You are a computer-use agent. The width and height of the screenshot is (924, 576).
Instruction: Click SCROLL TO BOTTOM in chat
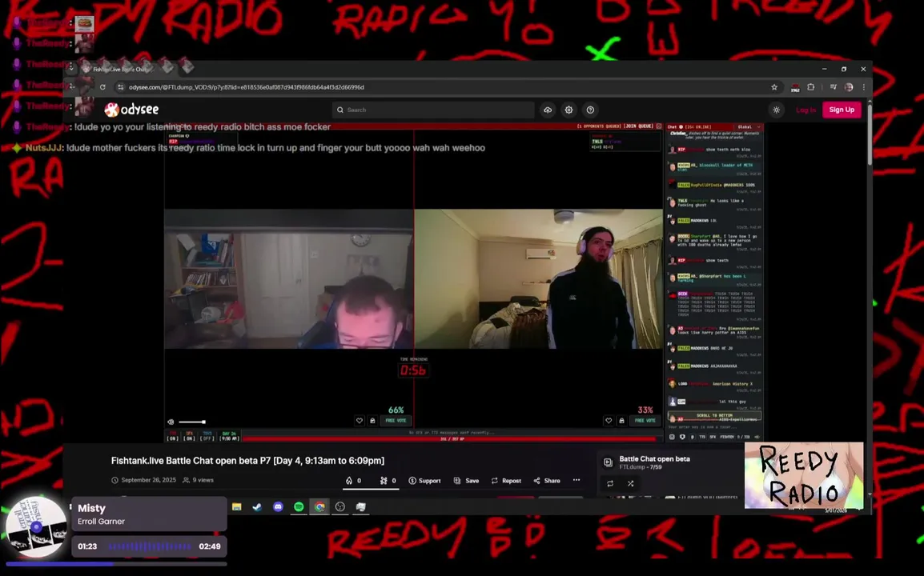714,415
